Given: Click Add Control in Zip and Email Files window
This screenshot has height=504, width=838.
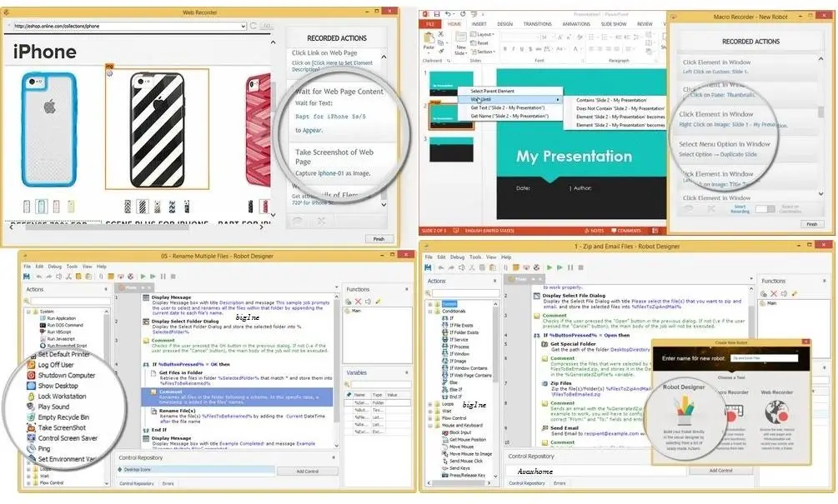Looking at the screenshot, I should (720, 471).
